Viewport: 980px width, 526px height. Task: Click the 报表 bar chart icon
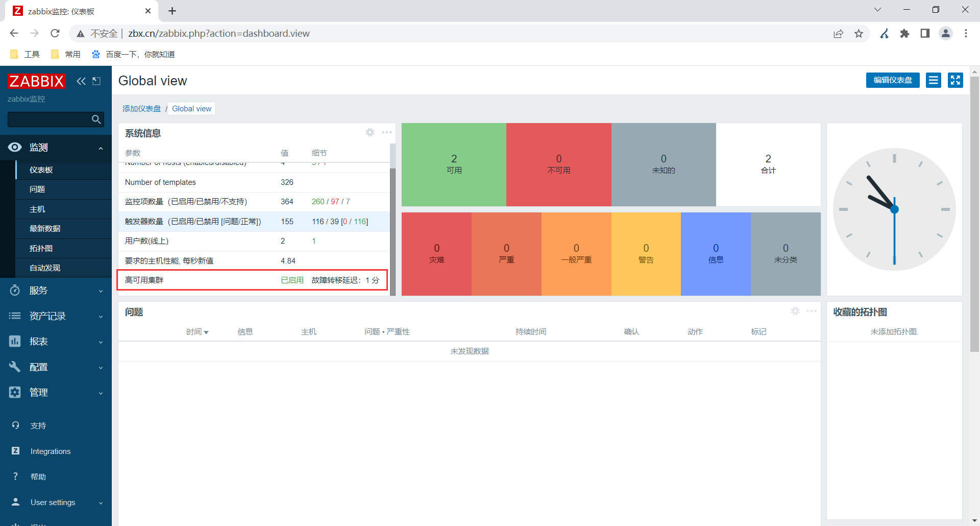(15, 341)
